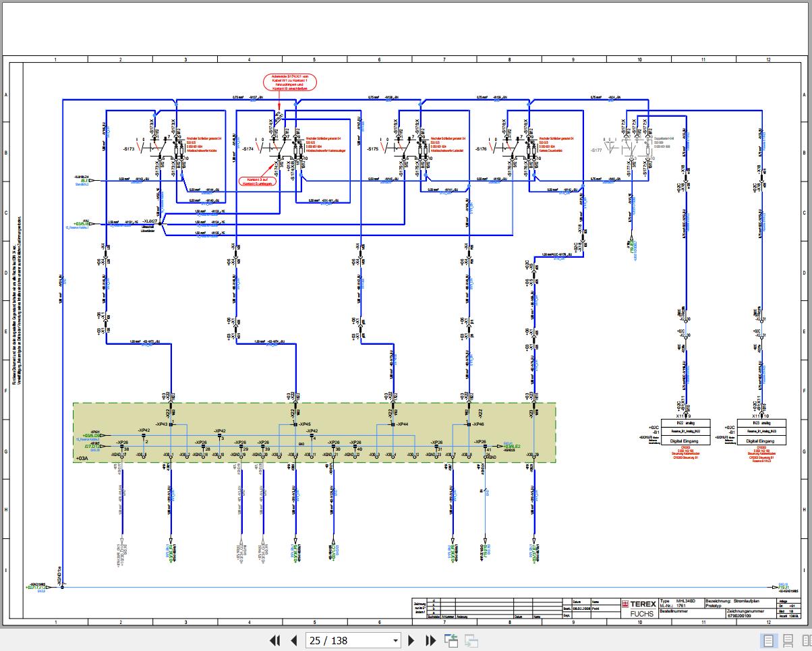
Task: Click the +03A label in green block
Action: click(x=84, y=459)
